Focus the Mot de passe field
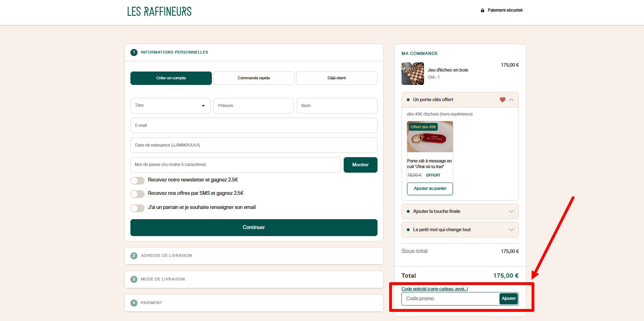 pyautogui.click(x=235, y=165)
